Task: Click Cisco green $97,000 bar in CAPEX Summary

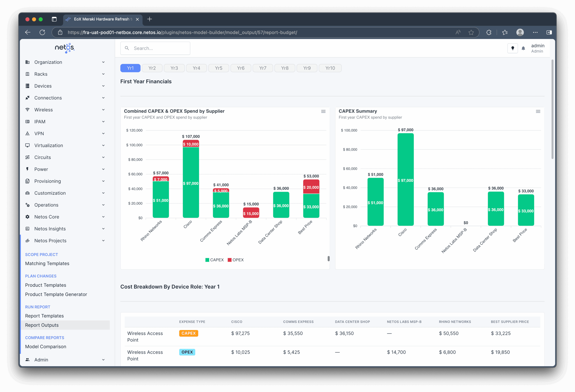Action: tap(405, 179)
